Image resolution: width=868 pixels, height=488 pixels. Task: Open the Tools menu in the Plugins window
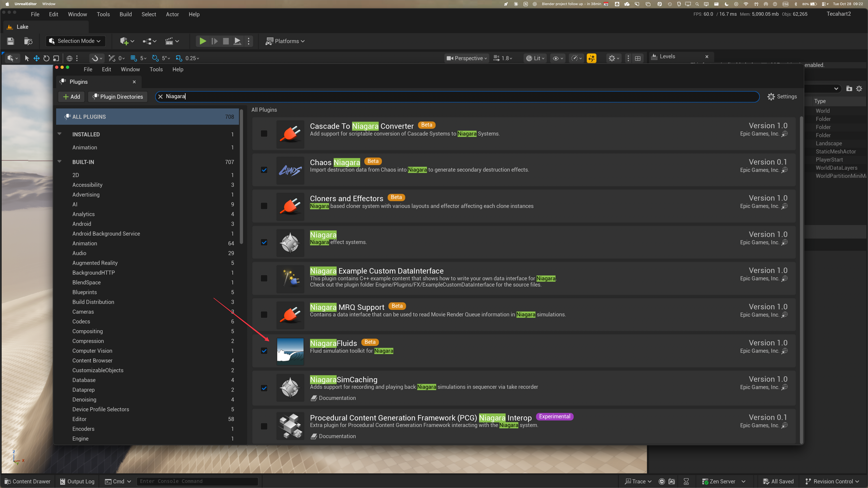tap(156, 69)
